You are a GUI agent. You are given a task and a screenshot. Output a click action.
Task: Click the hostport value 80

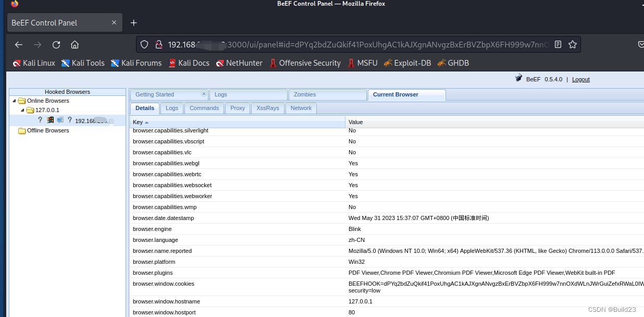point(352,312)
